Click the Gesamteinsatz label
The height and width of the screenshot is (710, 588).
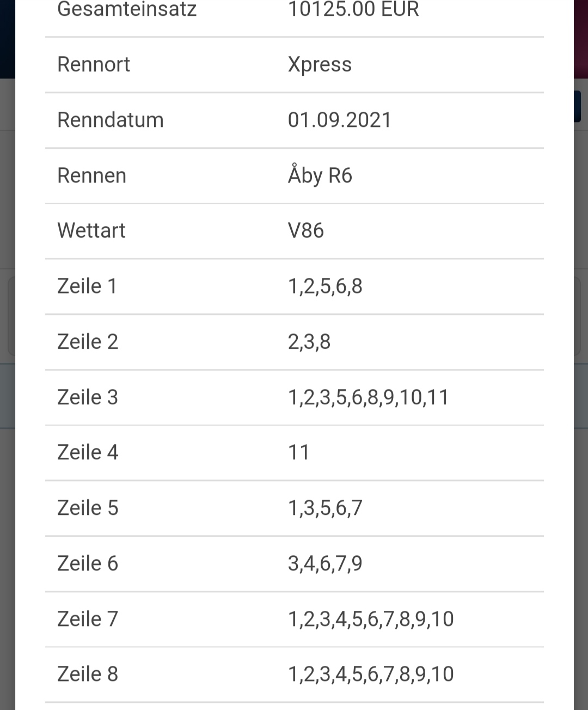coord(127,9)
